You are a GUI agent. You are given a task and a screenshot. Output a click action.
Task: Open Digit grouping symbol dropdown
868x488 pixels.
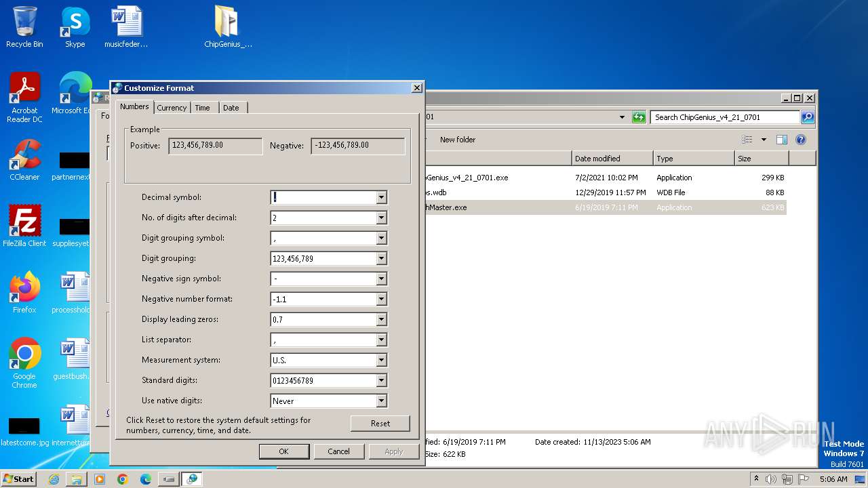pyautogui.click(x=381, y=238)
